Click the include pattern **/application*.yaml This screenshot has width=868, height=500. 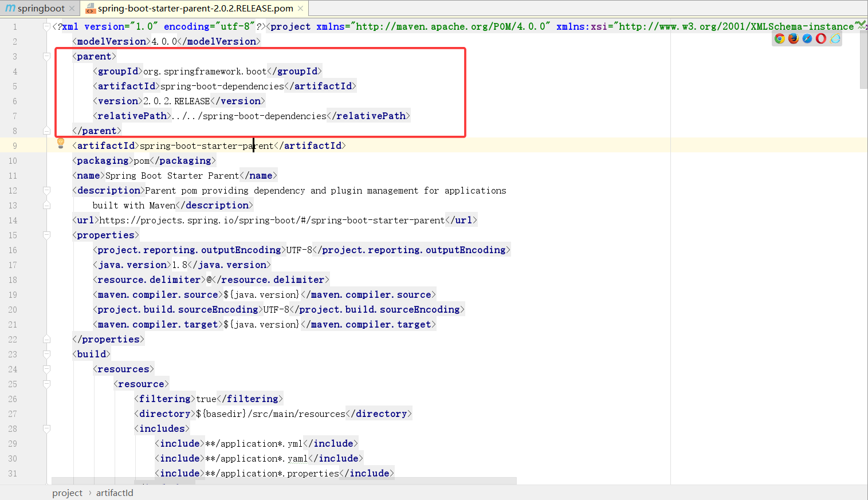(x=257, y=458)
